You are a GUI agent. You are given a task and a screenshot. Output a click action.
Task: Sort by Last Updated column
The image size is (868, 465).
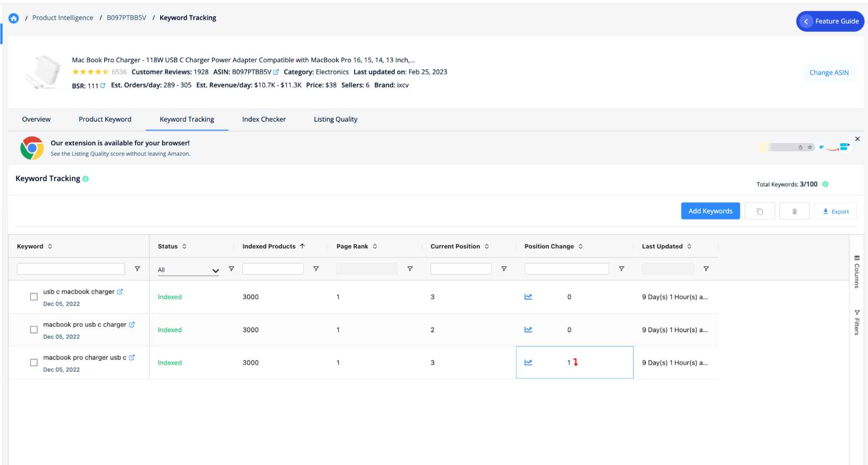689,247
